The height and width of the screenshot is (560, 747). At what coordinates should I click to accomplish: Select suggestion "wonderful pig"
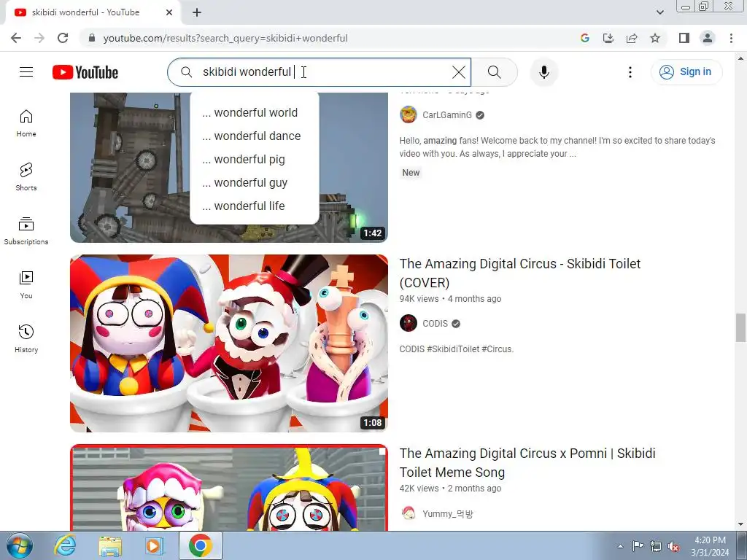point(255,159)
